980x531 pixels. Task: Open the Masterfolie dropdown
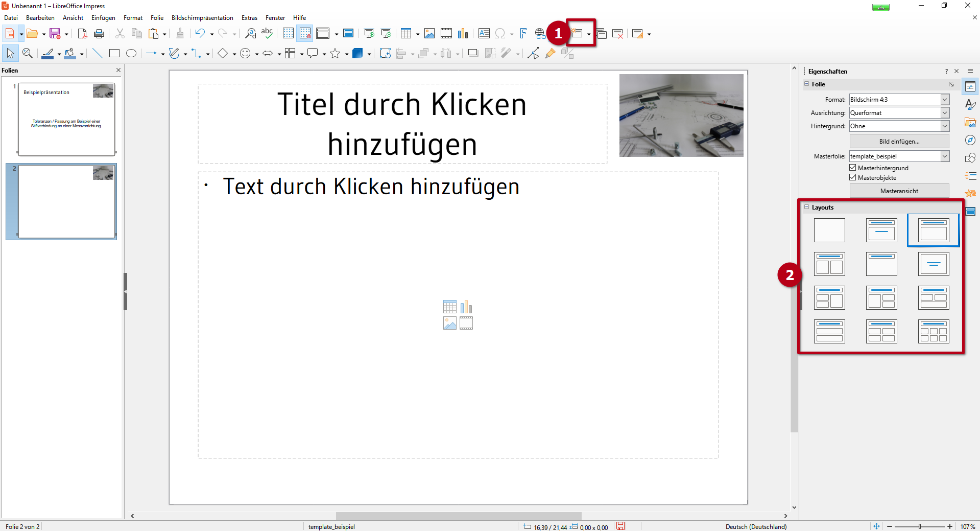(945, 156)
